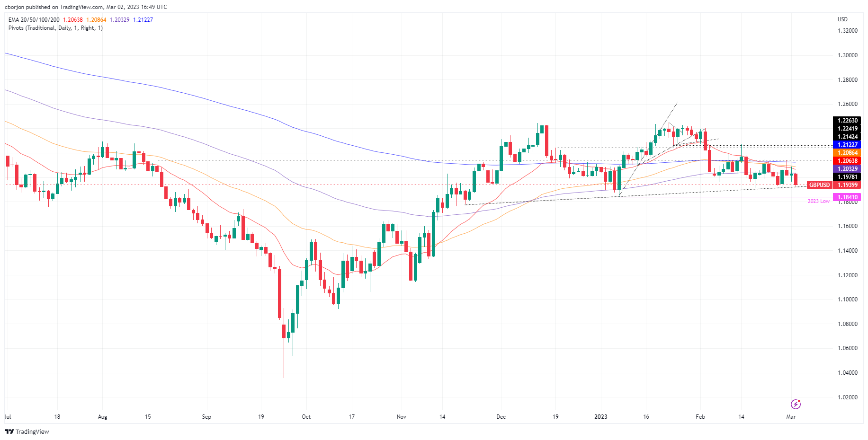Image resolution: width=868 pixels, height=440 pixels.
Task: Click the blue 1.21227 EMA axis label
Action: tap(847, 145)
